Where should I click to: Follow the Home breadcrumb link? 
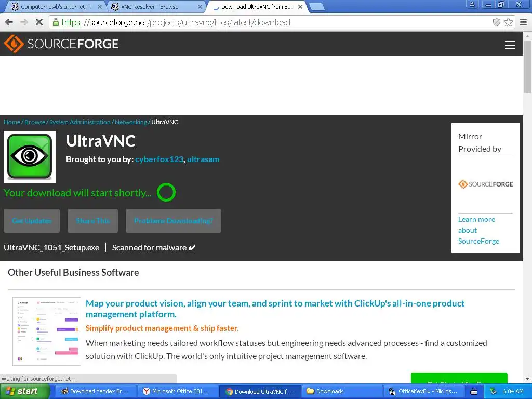(x=12, y=122)
